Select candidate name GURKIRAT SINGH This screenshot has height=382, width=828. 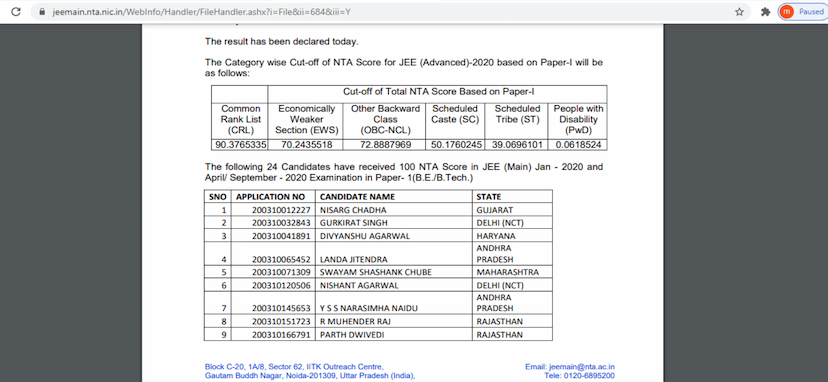(354, 223)
